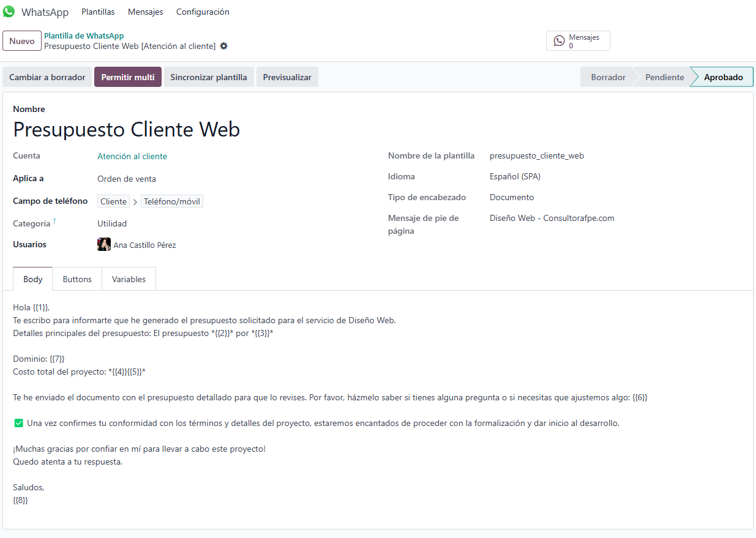The width and height of the screenshot is (756, 538).
Task: Open the Atención al cliente account link
Action: pyautogui.click(x=132, y=156)
